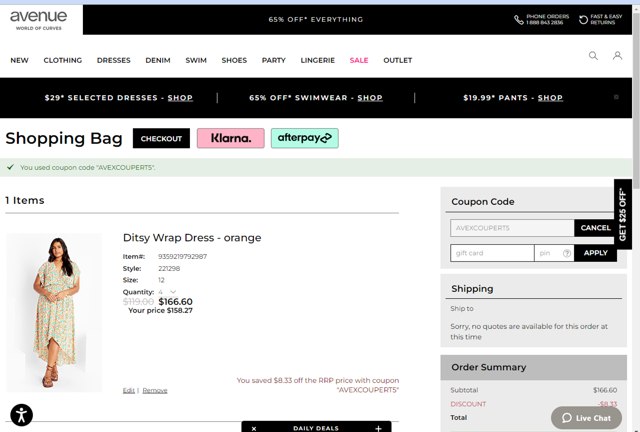The width and height of the screenshot is (640, 432).
Task: Open the SHOES menu
Action: [x=234, y=60]
